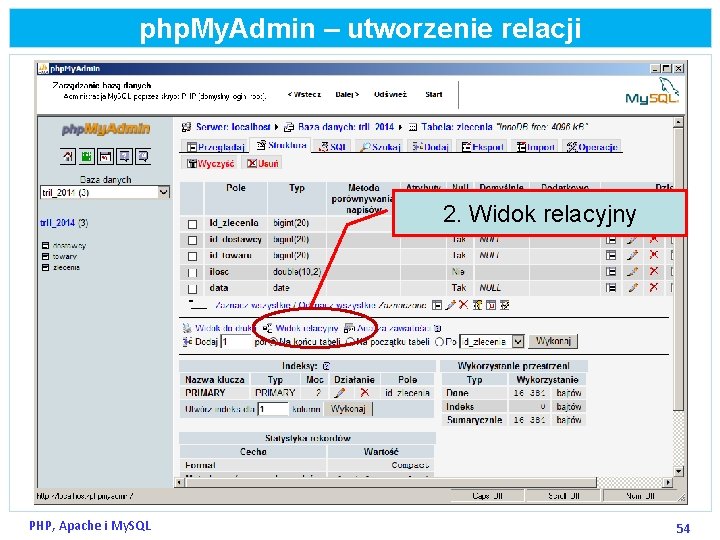Delete the data field with red X
Image resolution: width=720 pixels, height=540 pixels.
tap(654, 287)
